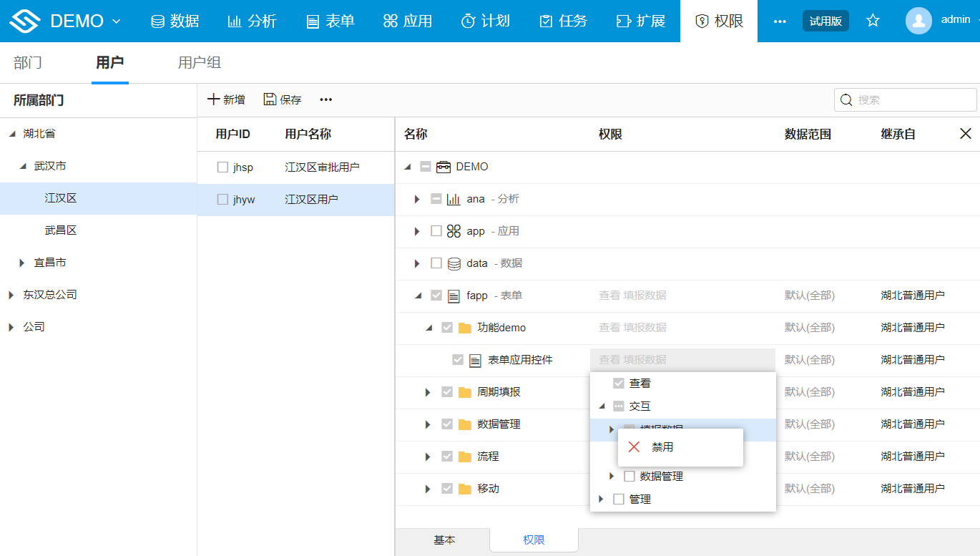Click the DEMO logo icon
This screenshot has width=980, height=556.
(24, 21)
